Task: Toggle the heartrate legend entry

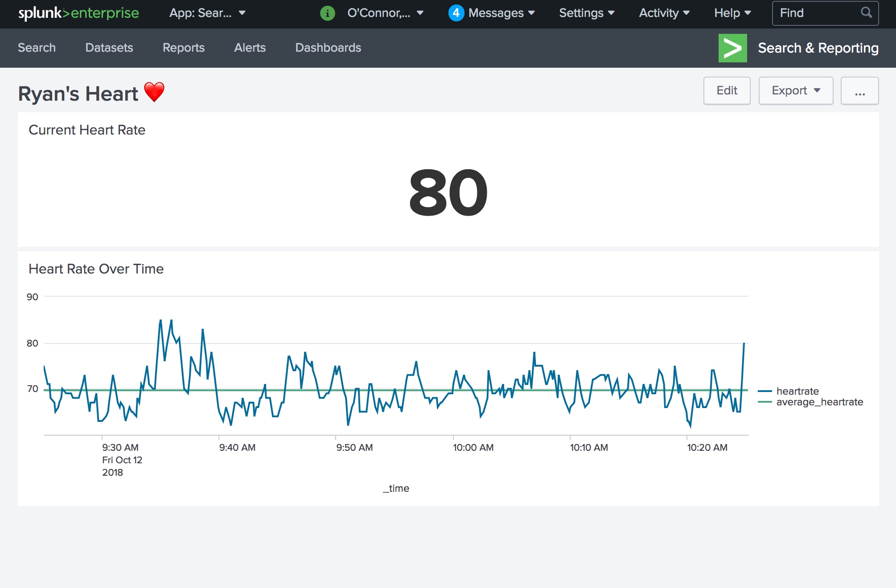Action: click(789, 391)
